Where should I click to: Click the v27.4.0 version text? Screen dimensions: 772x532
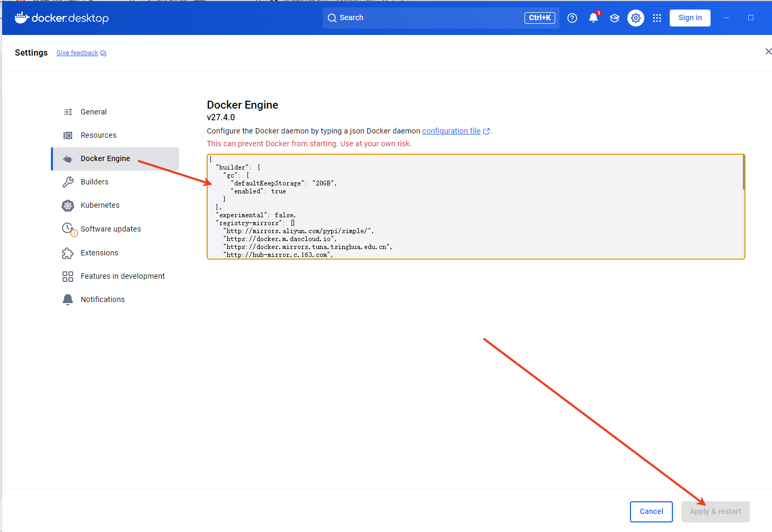[221, 118]
